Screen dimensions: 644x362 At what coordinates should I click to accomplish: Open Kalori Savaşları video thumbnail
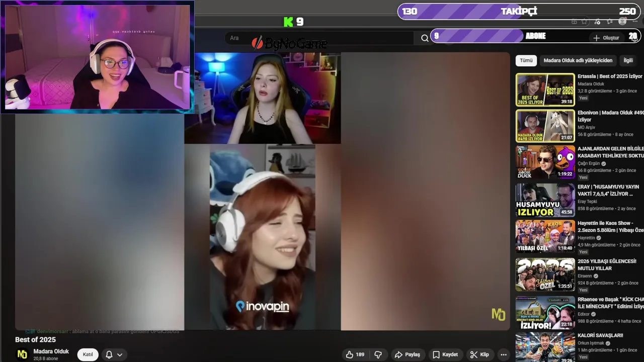pos(545,347)
